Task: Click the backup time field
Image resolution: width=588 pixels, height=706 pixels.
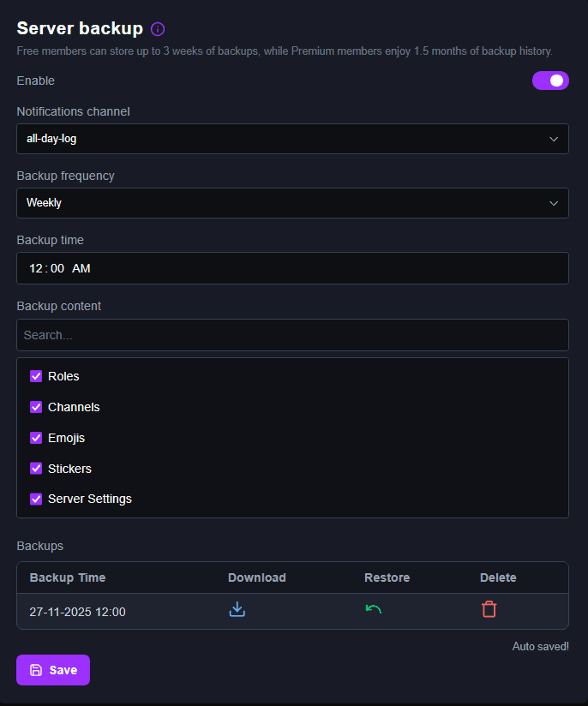Action: coord(292,268)
